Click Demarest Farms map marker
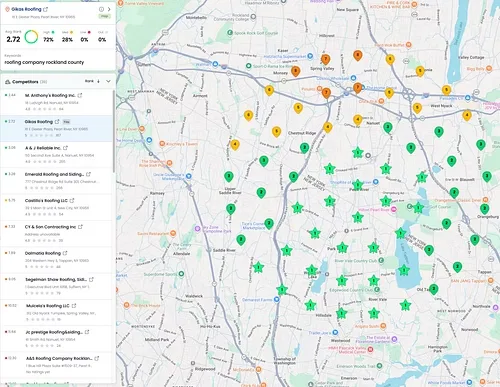This screenshot has height=387, width=500. point(276,300)
